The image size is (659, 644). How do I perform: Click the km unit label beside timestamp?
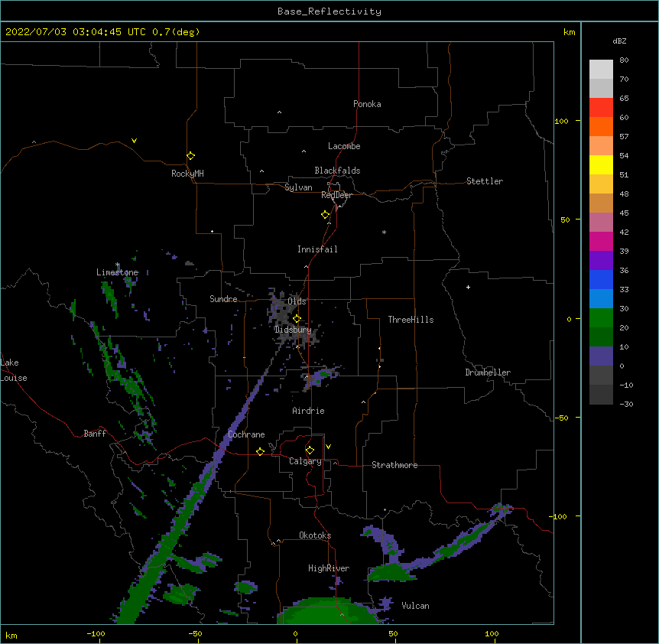click(x=570, y=32)
